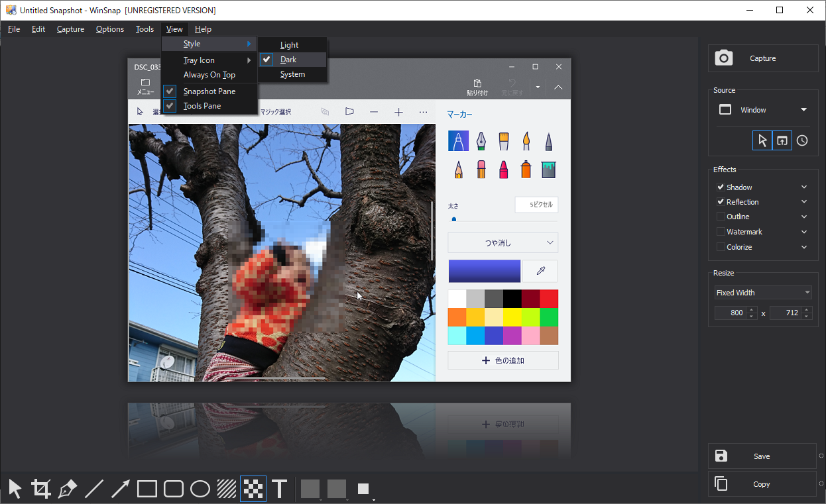Screen dimensions: 826x504
Task: Open the line width size selector
Action: pos(365,490)
